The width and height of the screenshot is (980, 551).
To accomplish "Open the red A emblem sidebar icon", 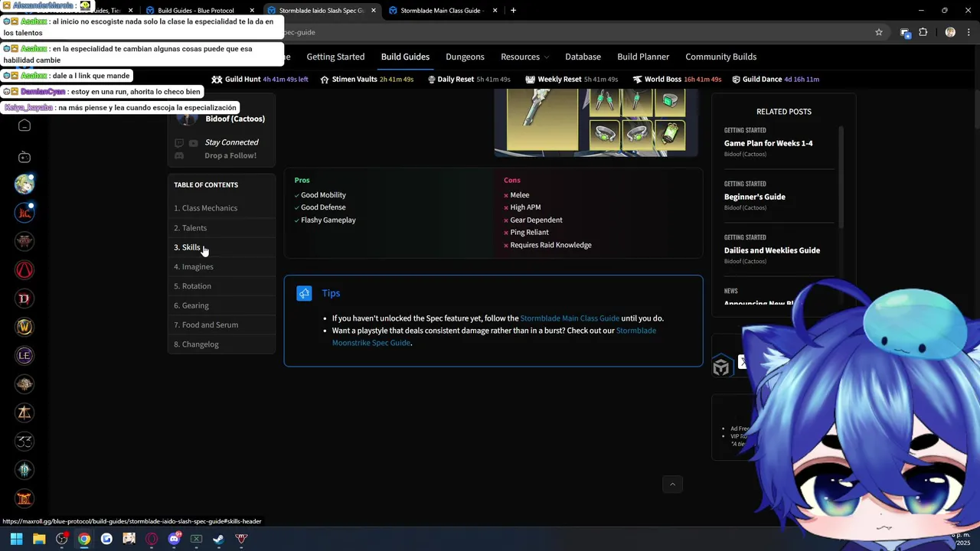I will point(24,269).
